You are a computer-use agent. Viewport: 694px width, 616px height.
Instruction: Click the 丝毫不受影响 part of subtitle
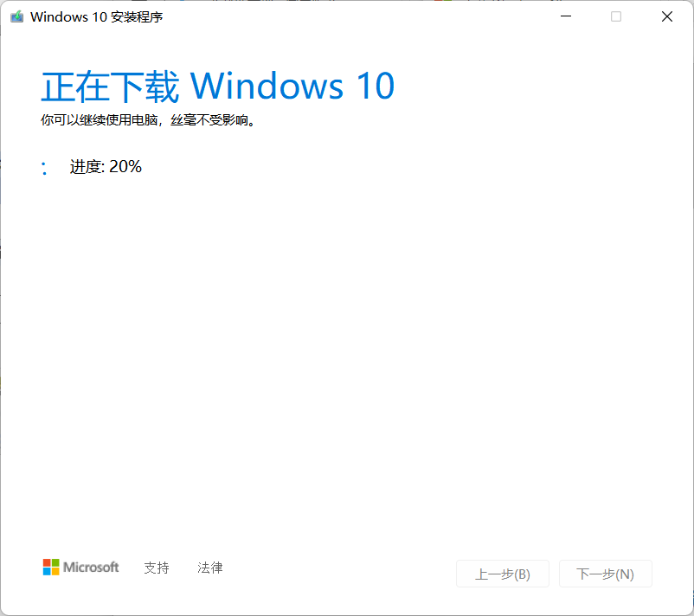209,120
